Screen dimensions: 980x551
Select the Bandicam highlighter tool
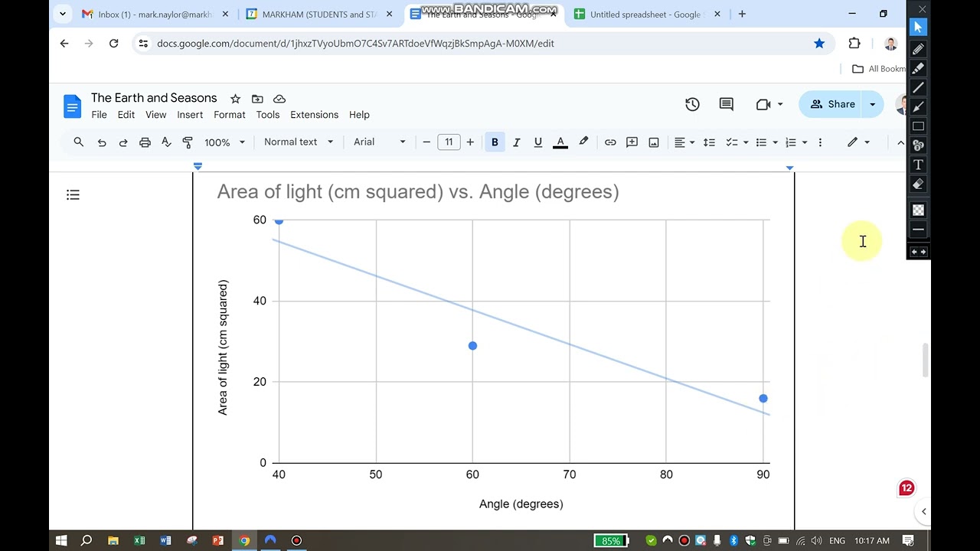[x=918, y=68]
